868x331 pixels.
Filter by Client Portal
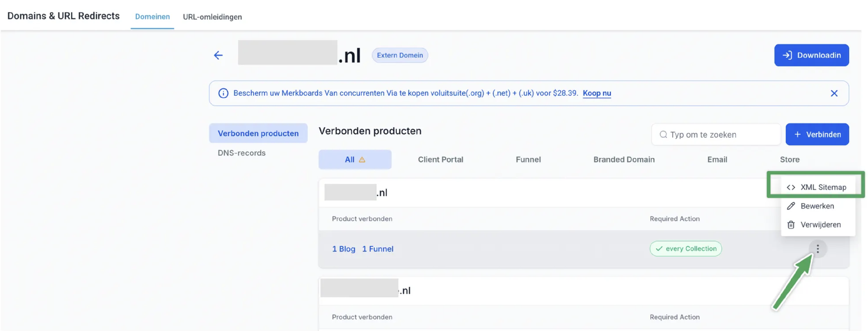point(440,159)
